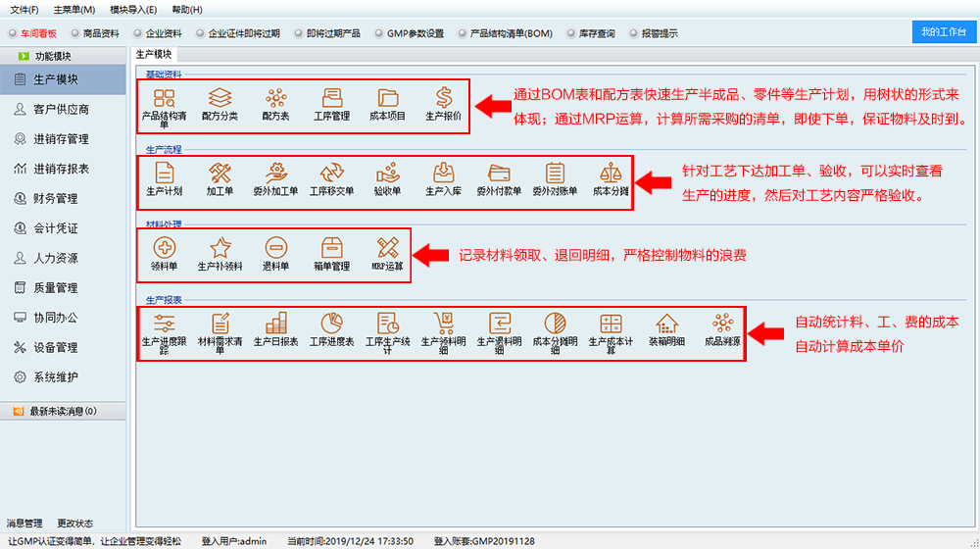Open the 帮助(H) menu

click(187, 10)
